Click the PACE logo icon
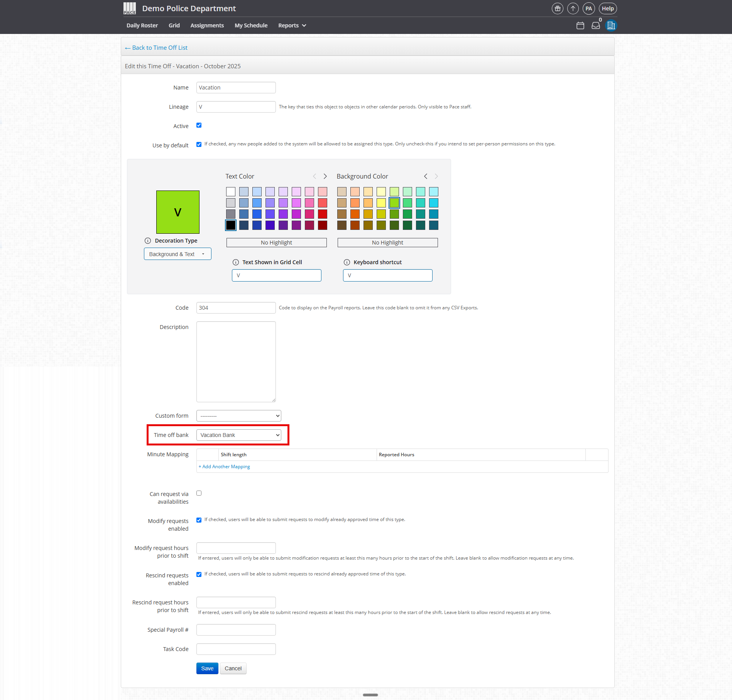Screen dimensions: 732x700 click(130, 8)
